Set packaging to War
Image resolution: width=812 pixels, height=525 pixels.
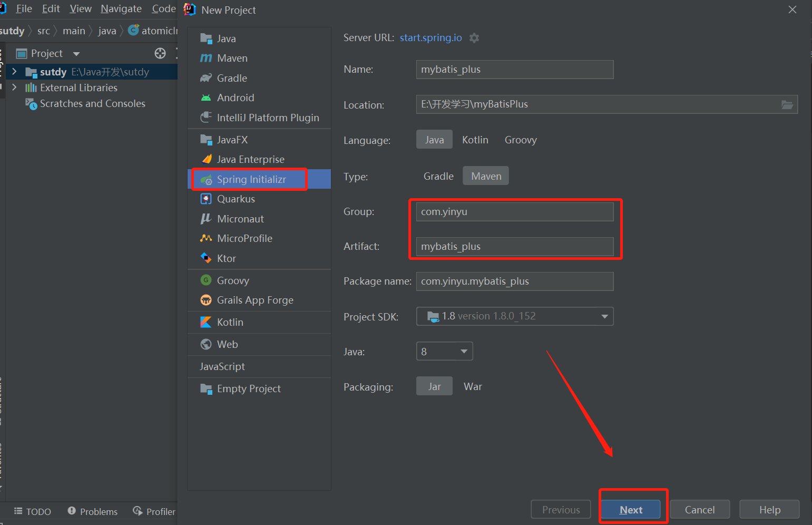coord(473,386)
